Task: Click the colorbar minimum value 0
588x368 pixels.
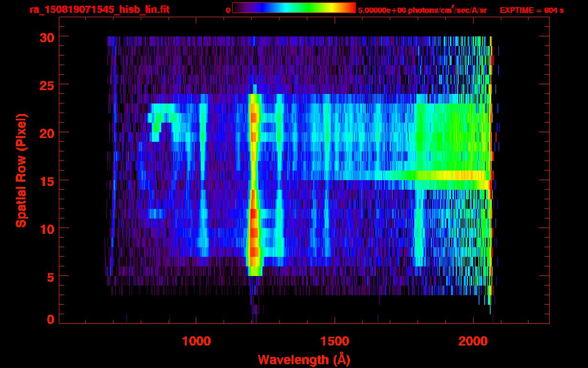Action: tap(228, 10)
